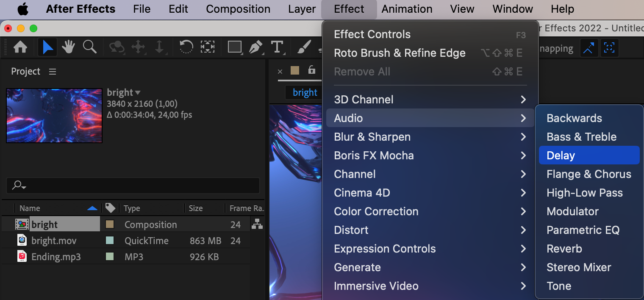Screen dimensions: 644x300
Task: Select the Zoom magnifier tool
Action: [89, 47]
